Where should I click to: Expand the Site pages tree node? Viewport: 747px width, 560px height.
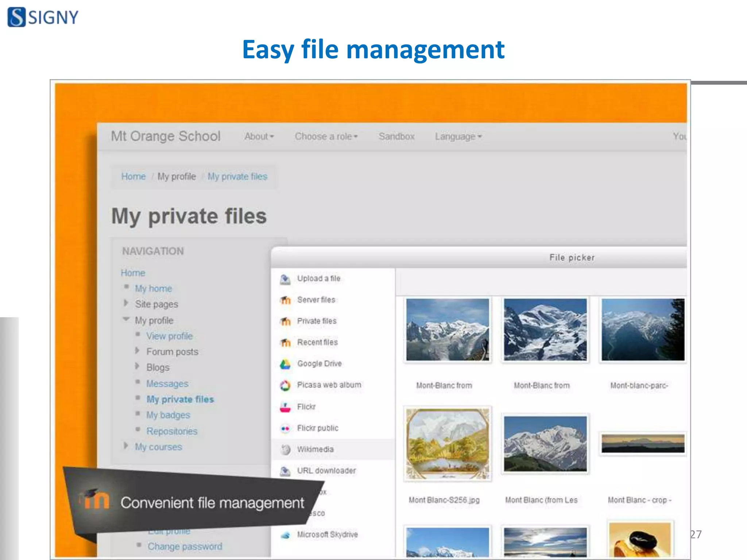(x=126, y=303)
